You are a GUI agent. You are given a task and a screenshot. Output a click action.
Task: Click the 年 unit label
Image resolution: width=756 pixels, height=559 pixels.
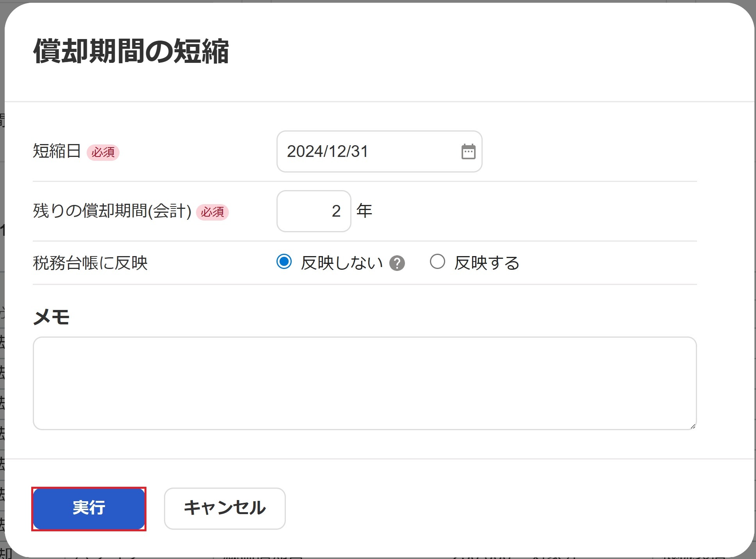point(364,211)
